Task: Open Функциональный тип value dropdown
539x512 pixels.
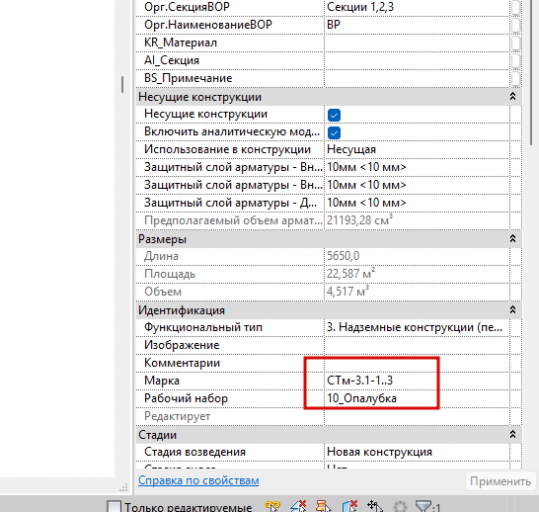Action: coord(417,327)
